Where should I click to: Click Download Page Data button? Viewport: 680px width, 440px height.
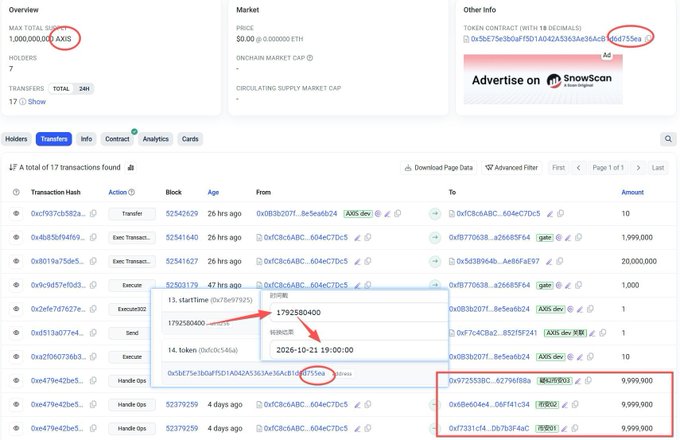[x=438, y=168]
